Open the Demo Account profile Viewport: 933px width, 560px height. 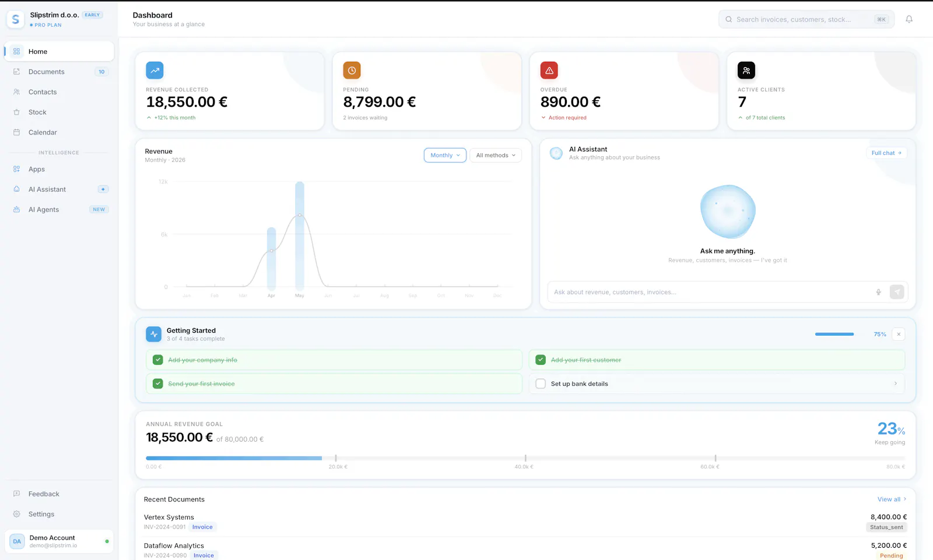pyautogui.click(x=59, y=541)
